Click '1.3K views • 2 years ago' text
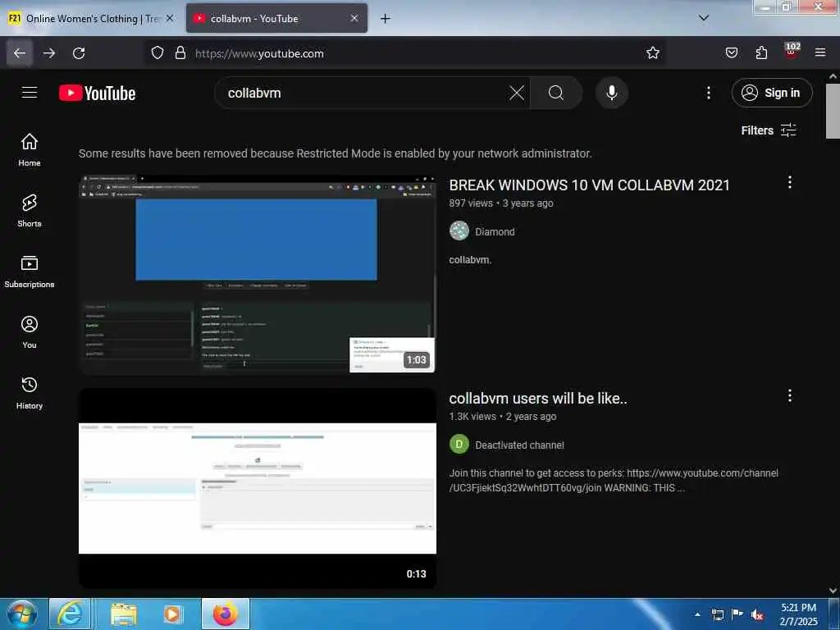Image resolution: width=840 pixels, height=630 pixels. [x=503, y=417]
